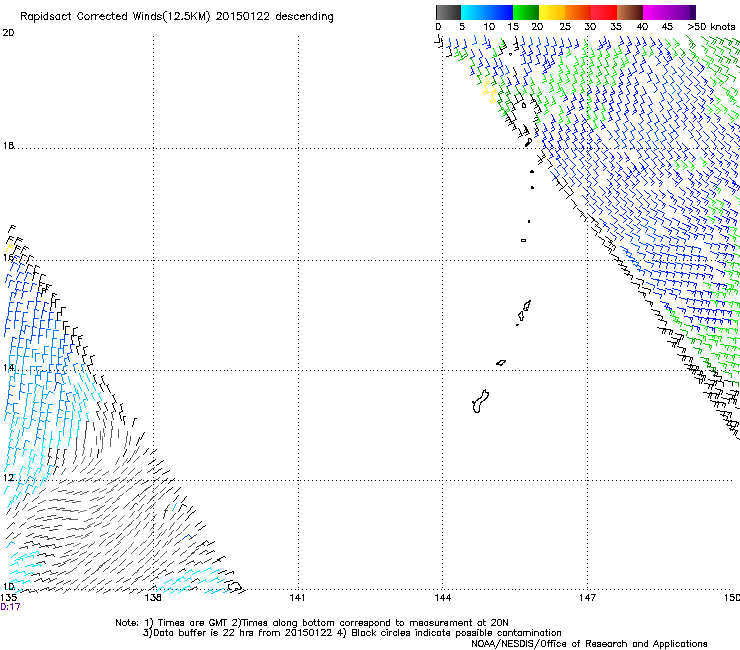Click the latitude label '20'
Viewport: 740px width, 650px height.
point(8,33)
